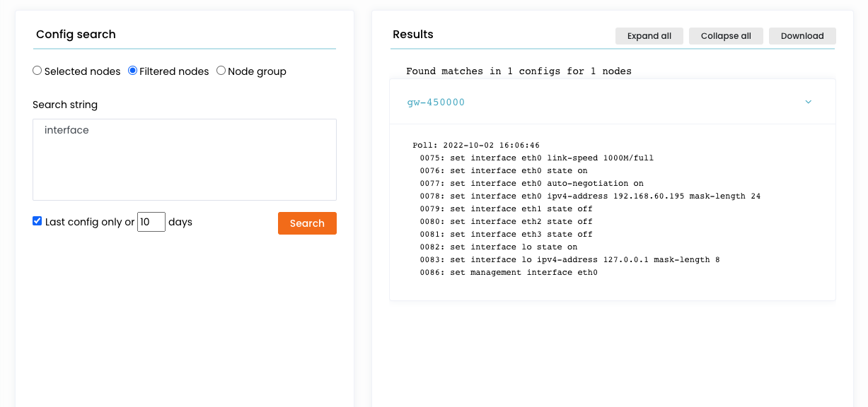Image resolution: width=868 pixels, height=407 pixels.
Task: Select line 0078 with the eth0 ipv4-address
Action: (589, 196)
